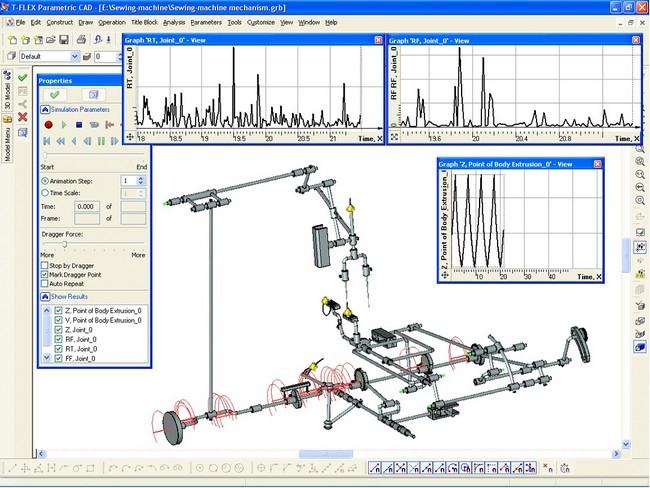Click the pan arrows icon in RT Joint_0 graph
This screenshot has height=488, width=650.
(x=130, y=136)
